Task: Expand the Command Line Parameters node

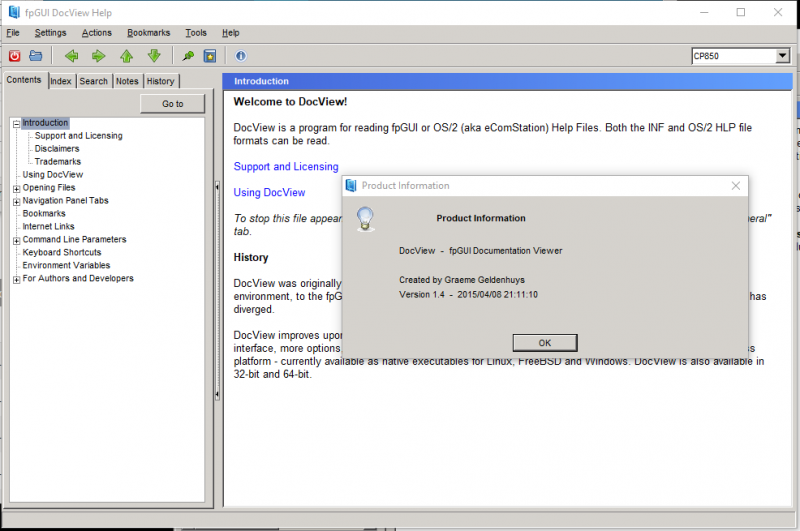Action: pos(16,240)
